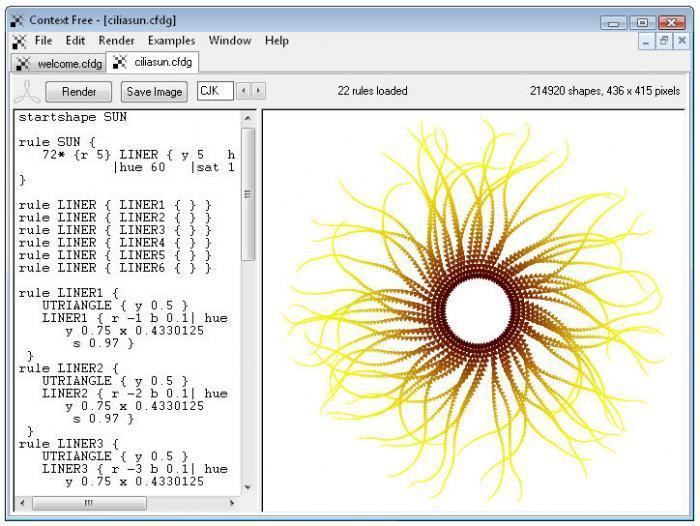Click the document icon left of File menu
Screen dimensions: 700x526
(x=19, y=42)
